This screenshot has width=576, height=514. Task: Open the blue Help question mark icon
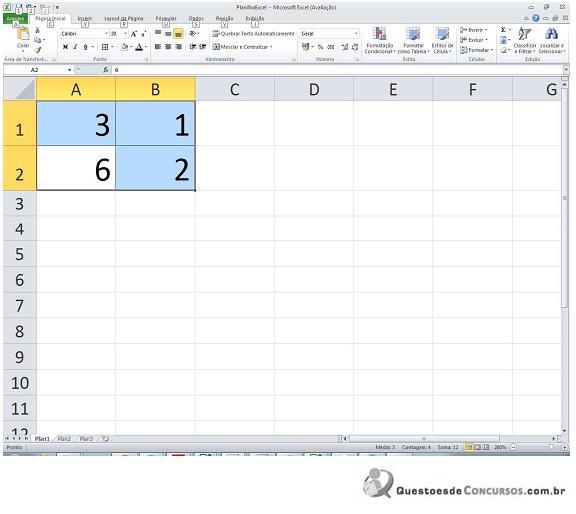point(536,18)
